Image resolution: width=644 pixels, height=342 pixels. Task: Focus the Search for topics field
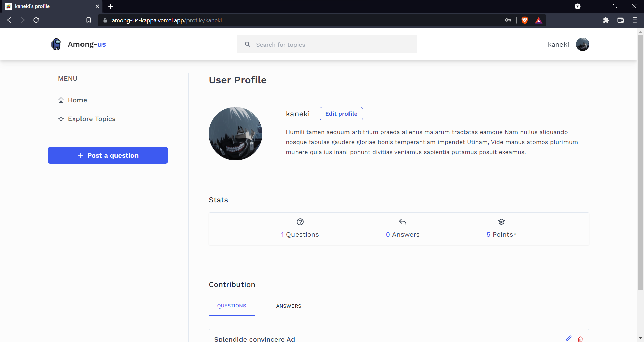pos(327,44)
